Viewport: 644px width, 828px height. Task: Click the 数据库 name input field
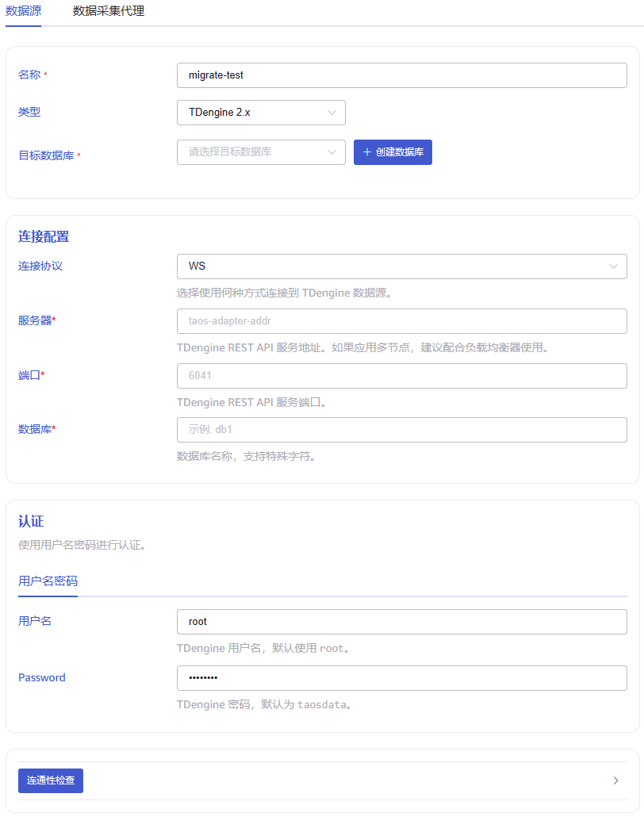[x=401, y=430]
